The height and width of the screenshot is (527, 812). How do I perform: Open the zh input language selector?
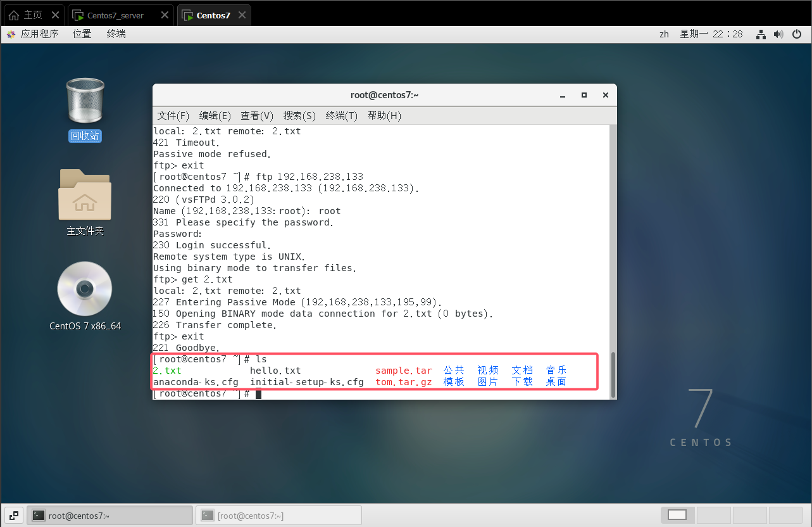tap(664, 34)
